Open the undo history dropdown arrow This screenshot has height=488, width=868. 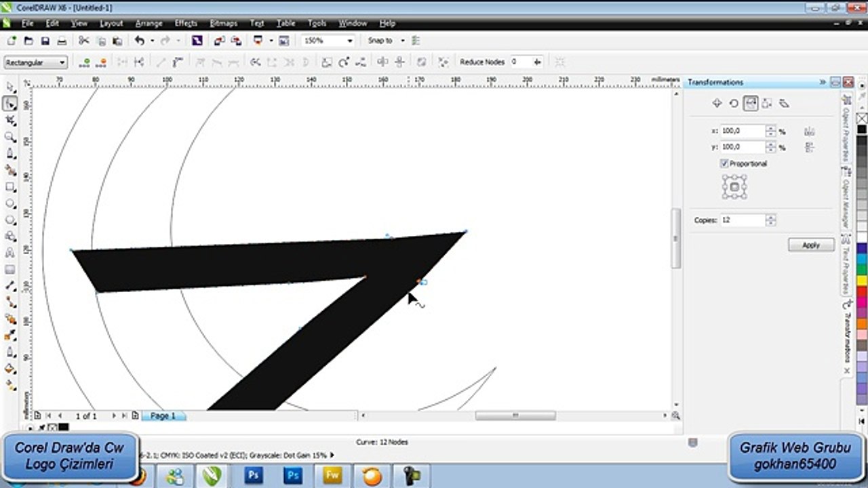point(152,41)
